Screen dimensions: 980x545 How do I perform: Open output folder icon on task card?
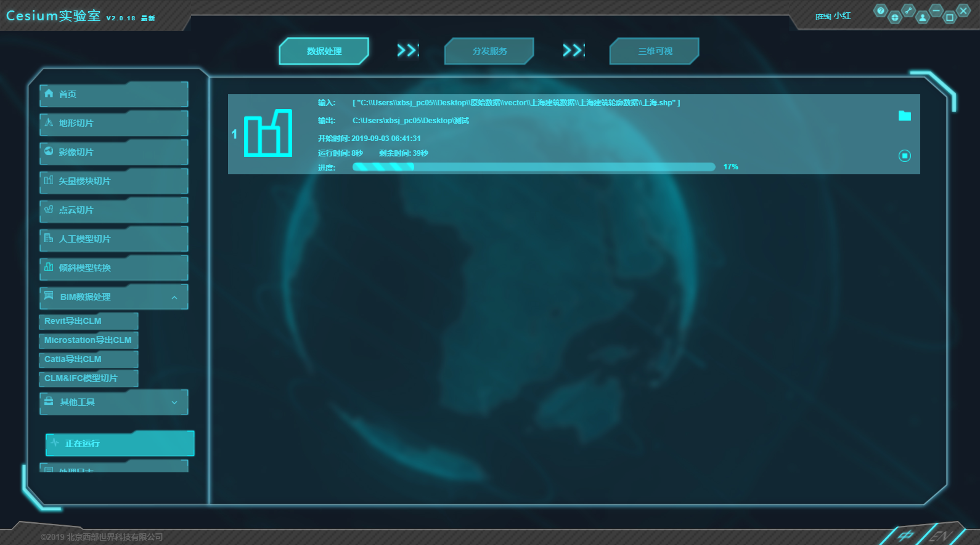(904, 116)
